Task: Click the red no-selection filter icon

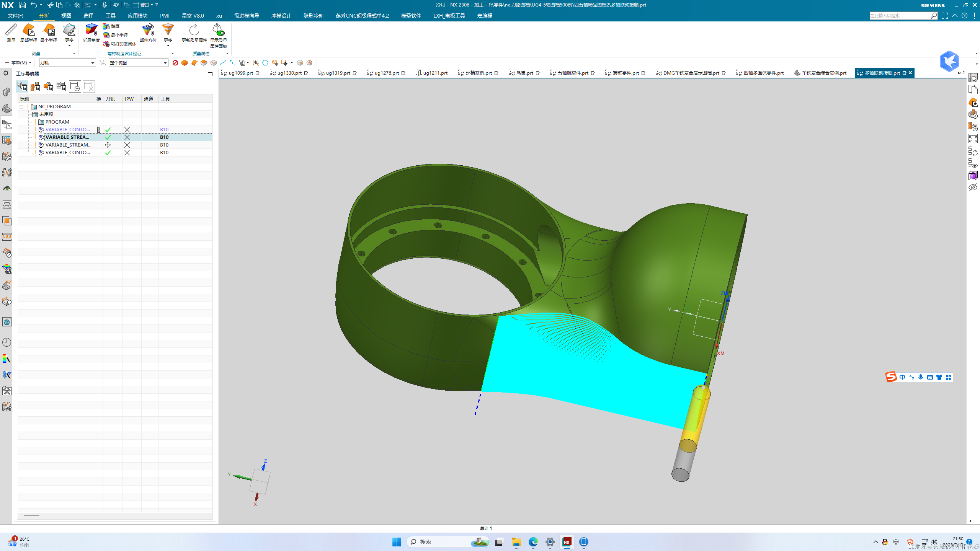Action: tap(175, 63)
